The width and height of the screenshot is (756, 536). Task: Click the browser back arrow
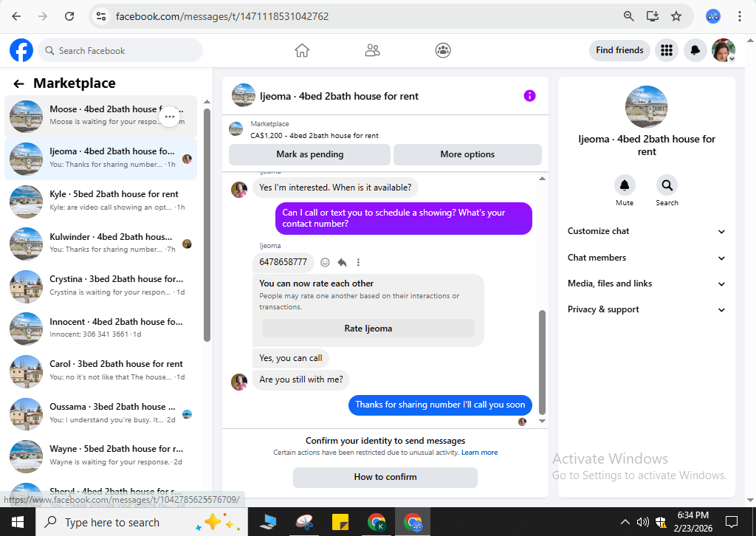[x=16, y=16]
